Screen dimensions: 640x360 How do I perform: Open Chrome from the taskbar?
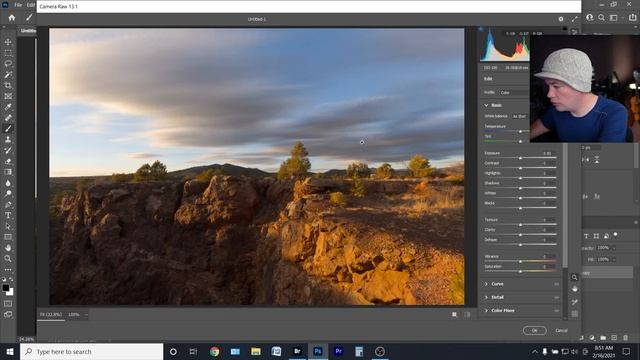(215, 351)
